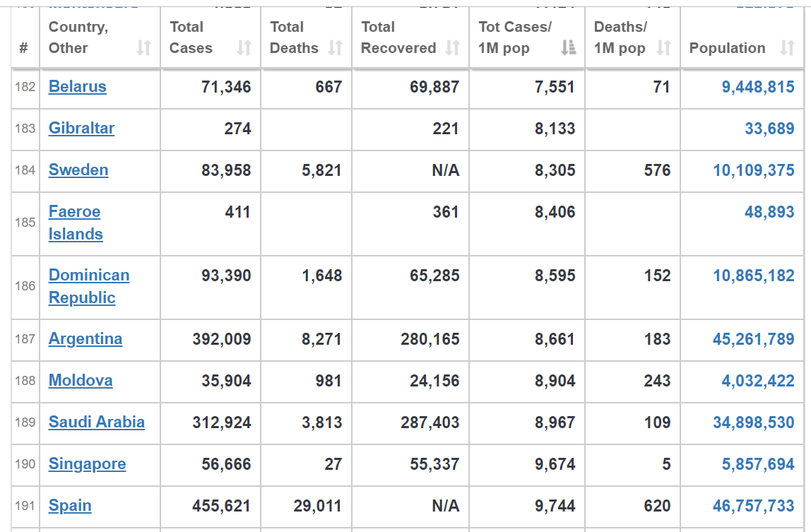Click sort arrows beside Population header
The image size is (811, 532).
coord(787,48)
